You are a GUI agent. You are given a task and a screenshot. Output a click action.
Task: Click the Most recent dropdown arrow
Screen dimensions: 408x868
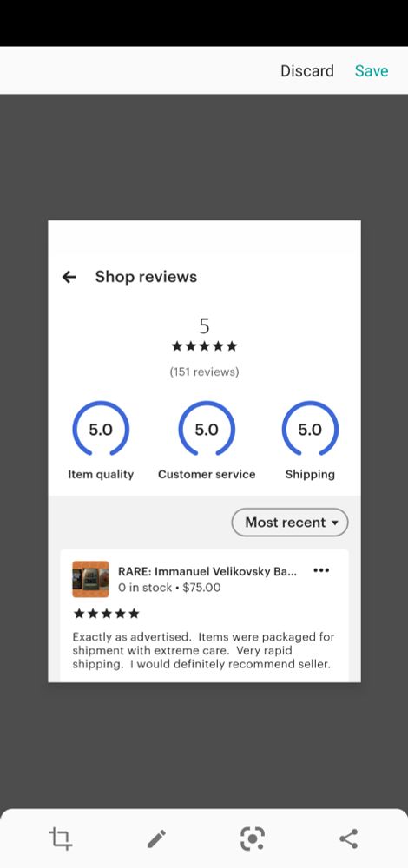point(335,523)
